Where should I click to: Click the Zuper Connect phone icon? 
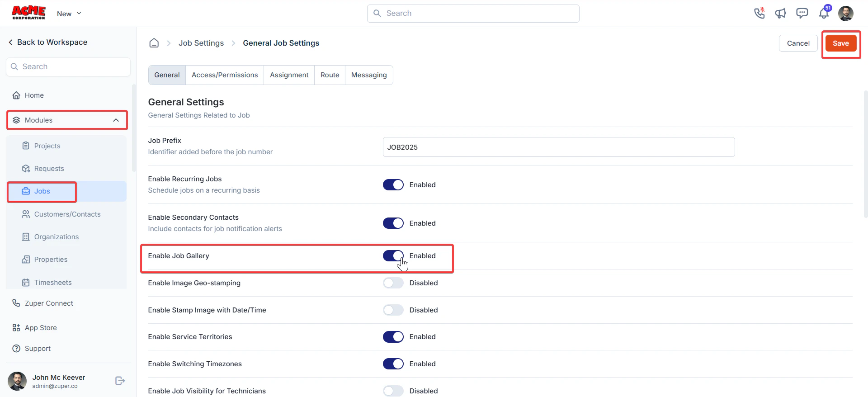click(x=16, y=303)
